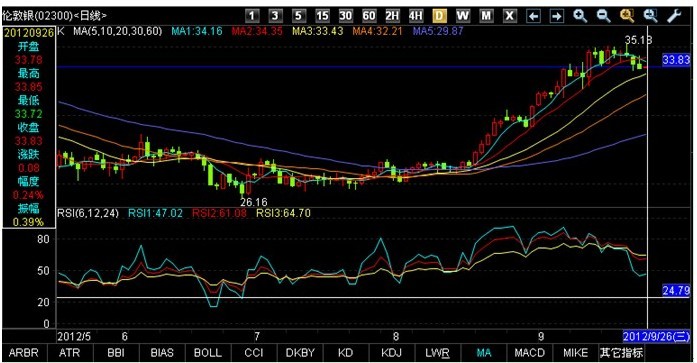Select the 5-minute timeframe button
The image size is (697, 363).
298,16
